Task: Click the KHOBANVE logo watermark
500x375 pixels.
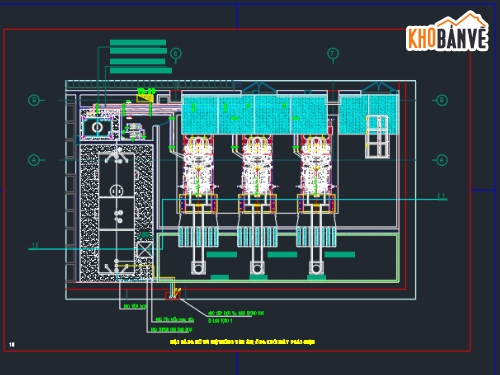Action: click(x=447, y=32)
